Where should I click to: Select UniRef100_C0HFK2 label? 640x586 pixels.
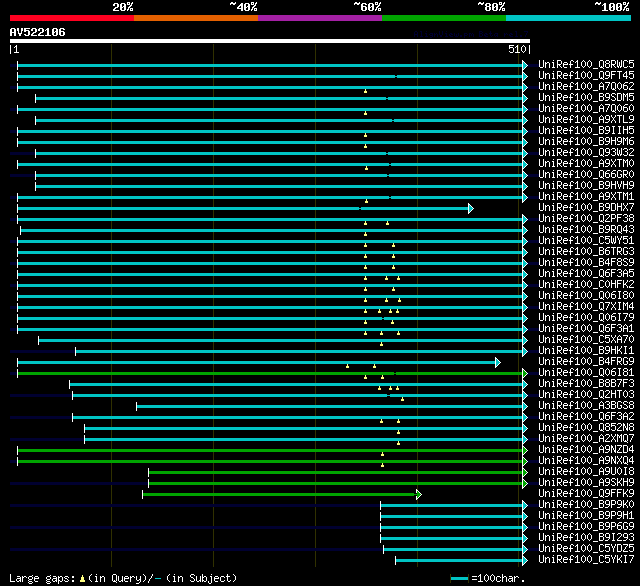pyautogui.click(x=586, y=285)
